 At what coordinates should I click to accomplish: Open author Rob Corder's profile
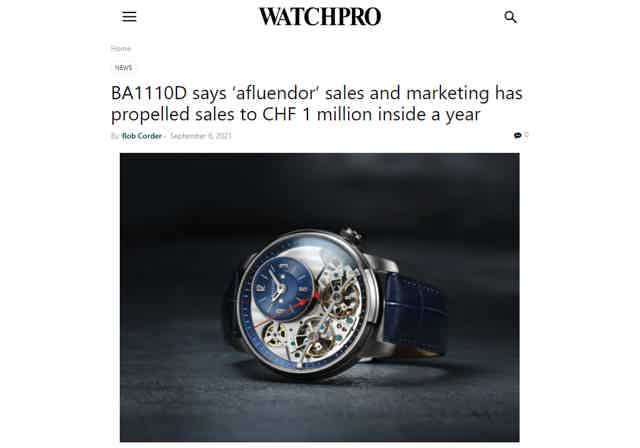(x=142, y=136)
